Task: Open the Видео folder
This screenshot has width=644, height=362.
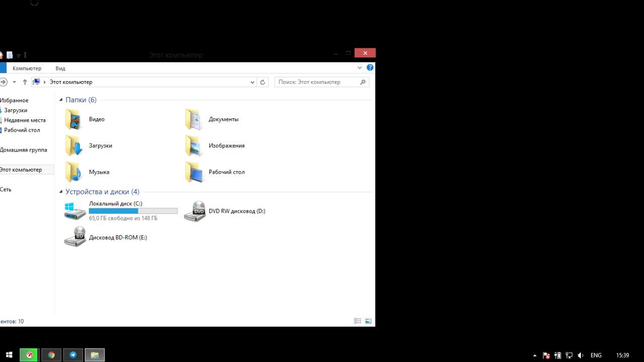Action: [85, 119]
